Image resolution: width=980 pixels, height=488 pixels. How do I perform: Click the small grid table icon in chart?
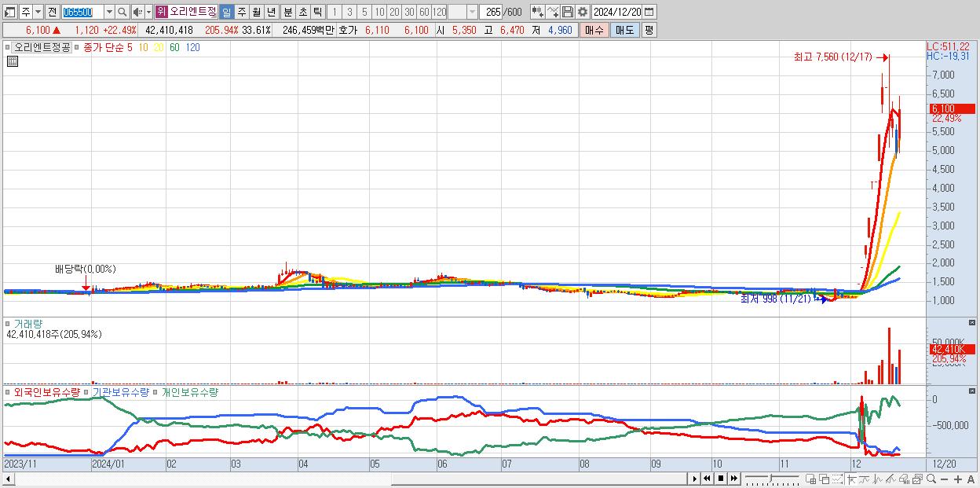click(x=12, y=61)
